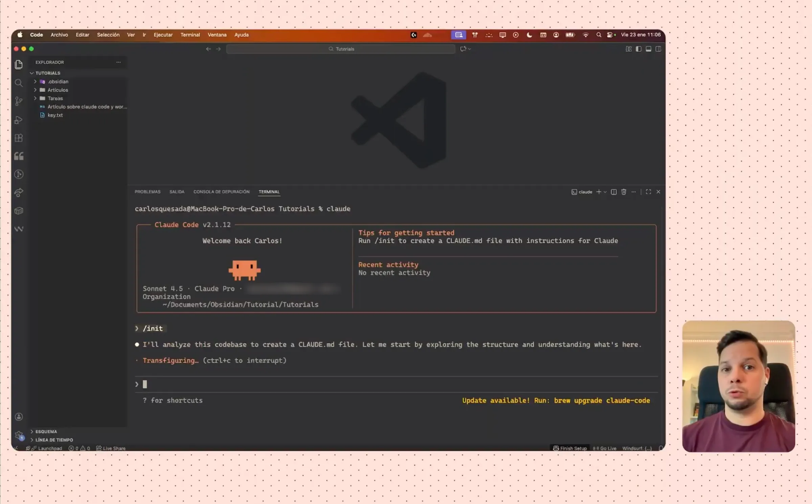Viewport: 812px width, 504px height.
Task: Expand the Artículos folder
Action: (35, 90)
